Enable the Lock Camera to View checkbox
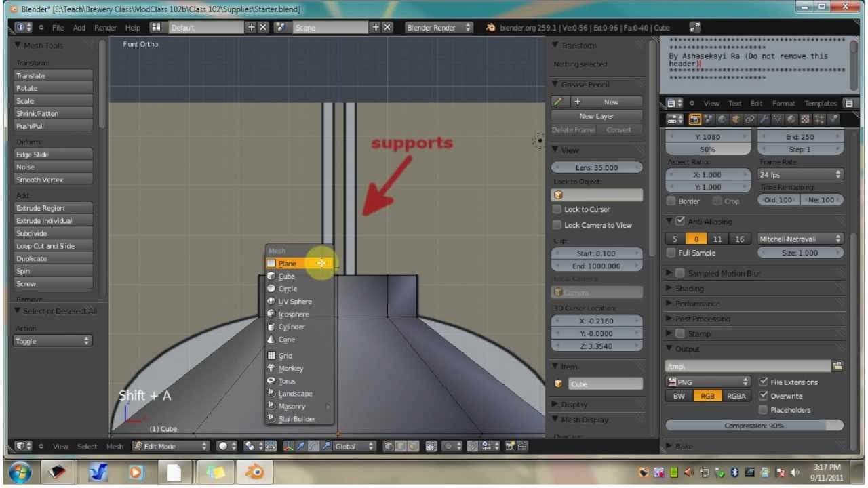Viewport: 868px width, 488px height. click(x=557, y=225)
